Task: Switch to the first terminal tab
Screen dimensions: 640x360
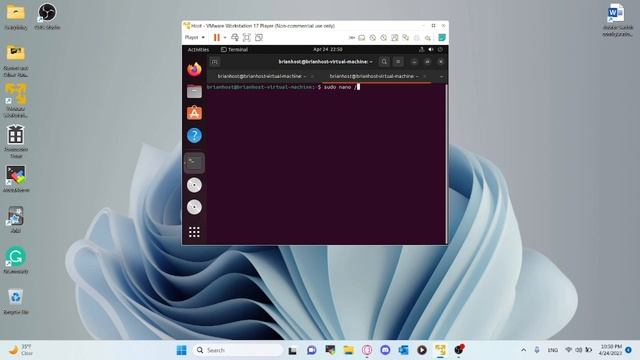Action: pyautogui.click(x=261, y=76)
